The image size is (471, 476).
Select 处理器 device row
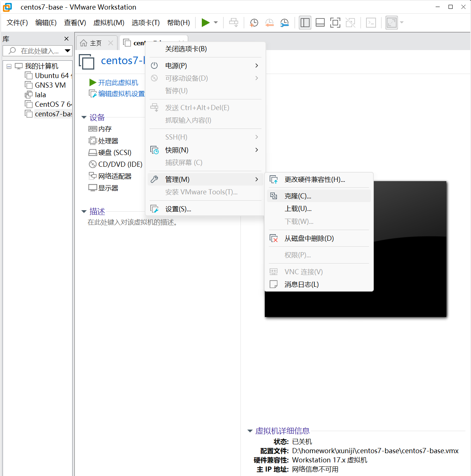pyautogui.click(x=103, y=141)
